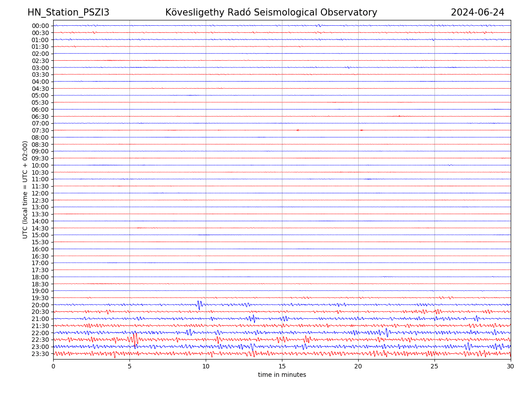Select the vertical UTC local time axis label
The width and height of the screenshot is (532, 399).
point(25,189)
